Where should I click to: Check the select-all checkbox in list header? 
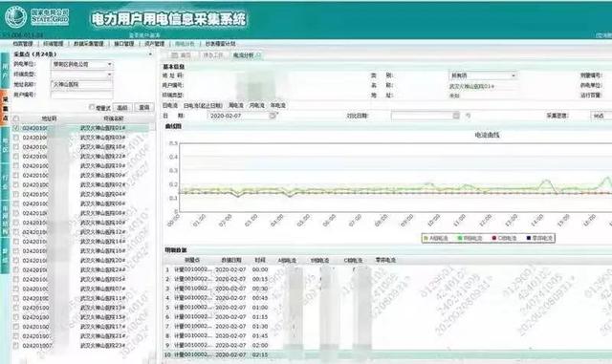pos(16,118)
